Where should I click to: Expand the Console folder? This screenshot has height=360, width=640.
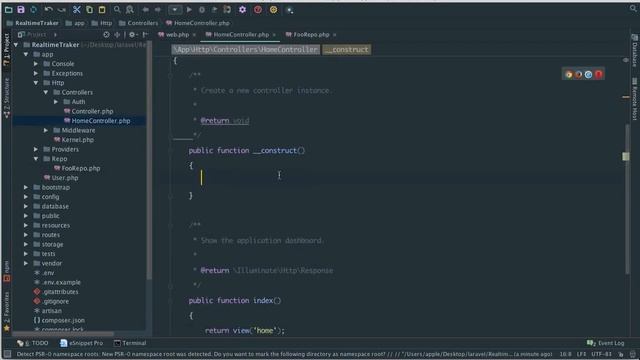pyautogui.click(x=36, y=64)
